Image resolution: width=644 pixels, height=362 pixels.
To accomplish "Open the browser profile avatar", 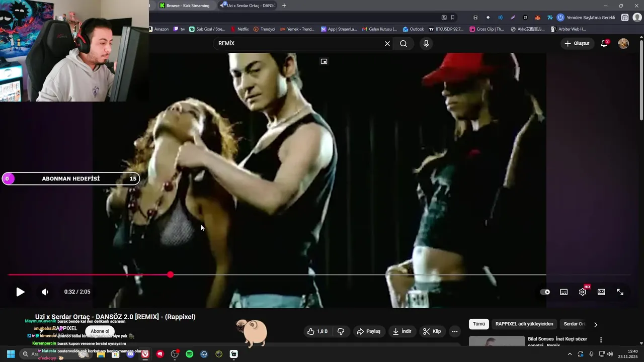I will (637, 18).
